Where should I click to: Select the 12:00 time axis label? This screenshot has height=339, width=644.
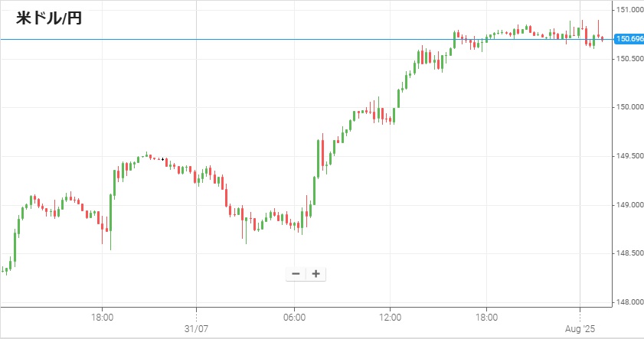[x=391, y=318]
